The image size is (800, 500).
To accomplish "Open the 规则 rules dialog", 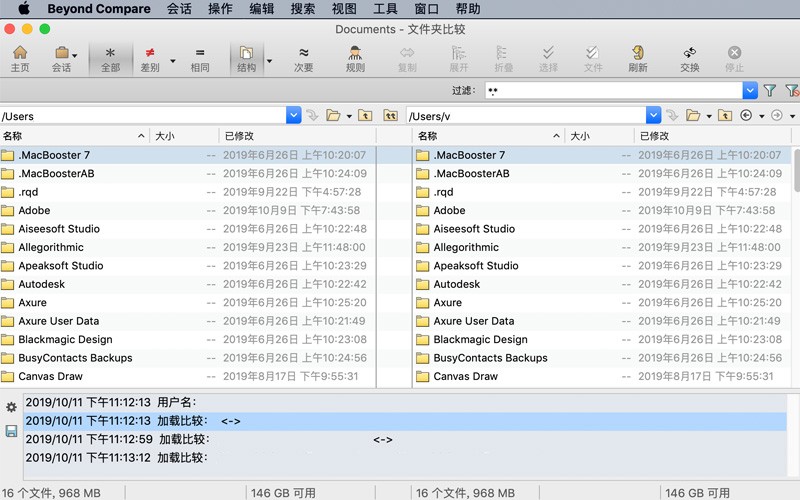I will click(355, 59).
